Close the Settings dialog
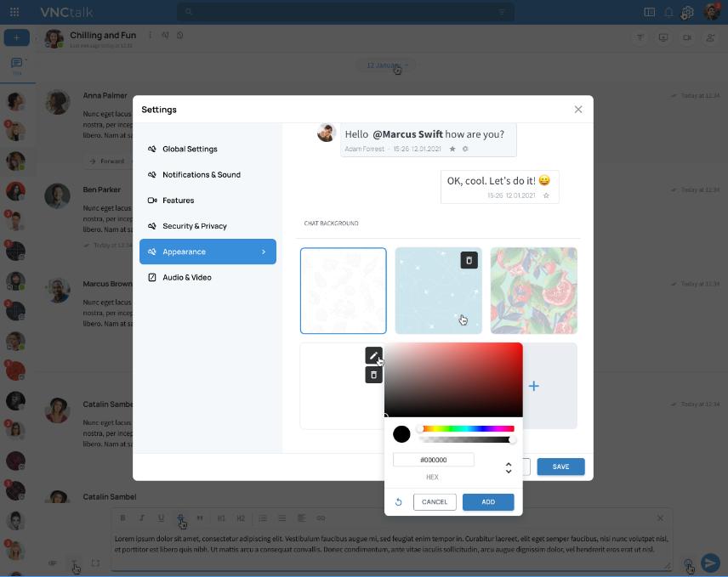Image resolution: width=728 pixels, height=577 pixels. [578, 110]
